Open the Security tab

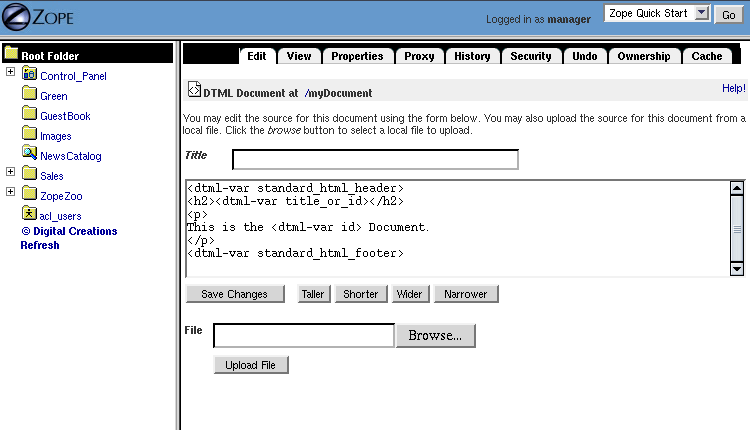530,56
